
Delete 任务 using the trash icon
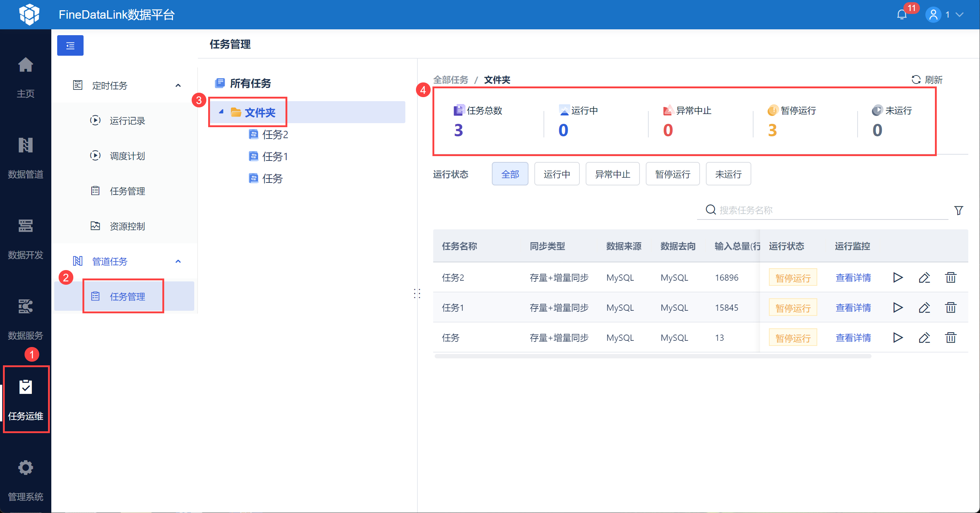point(950,337)
